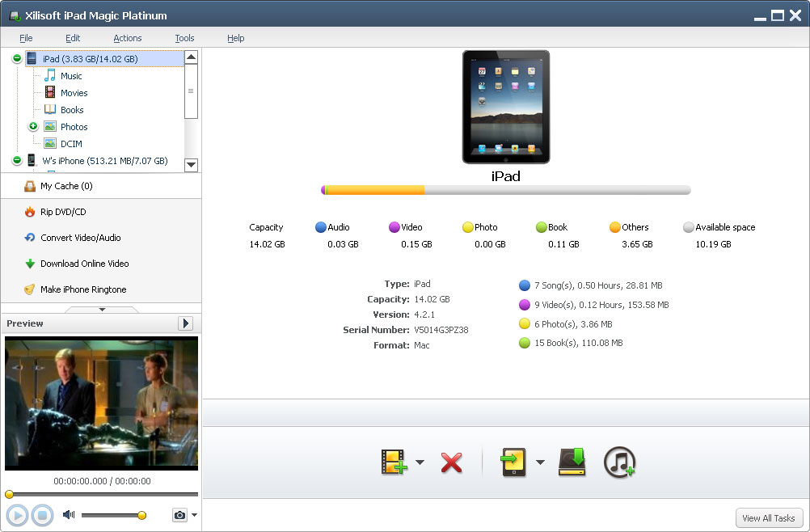Screen dimensions: 810x532
Task: Open the dropdown beside copy to device
Action: [540, 462]
